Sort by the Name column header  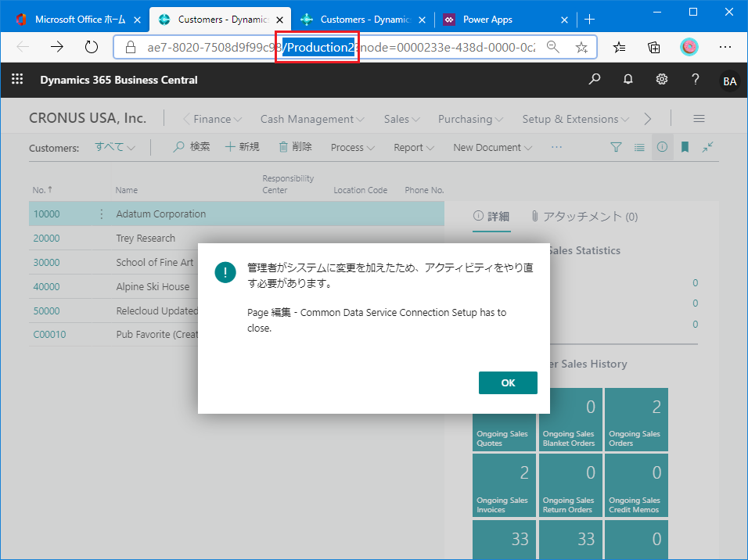click(127, 190)
